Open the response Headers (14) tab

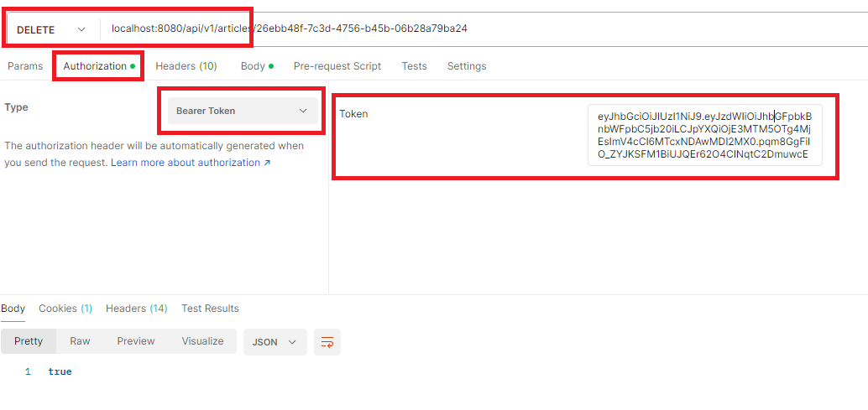click(x=136, y=309)
